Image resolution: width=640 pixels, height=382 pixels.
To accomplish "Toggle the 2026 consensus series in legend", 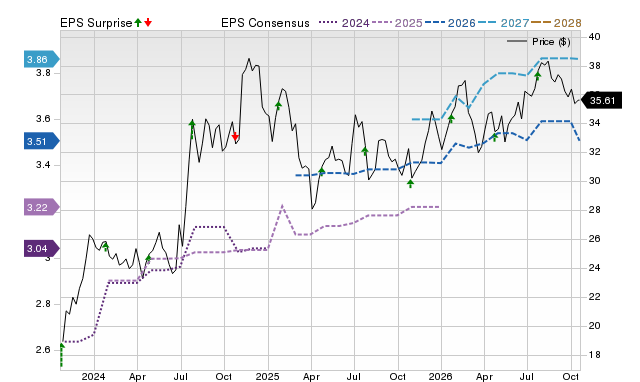I will [x=450, y=23].
